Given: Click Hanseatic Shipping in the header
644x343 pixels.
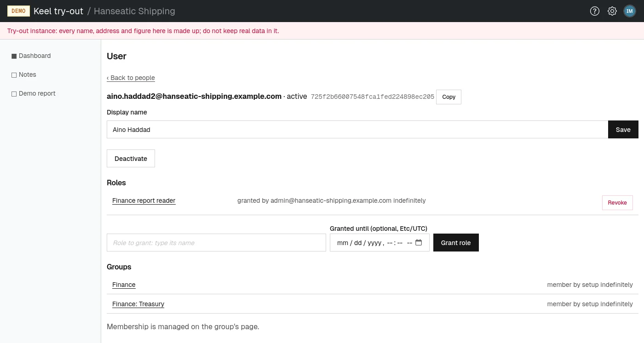Looking at the screenshot, I should 134,11.
